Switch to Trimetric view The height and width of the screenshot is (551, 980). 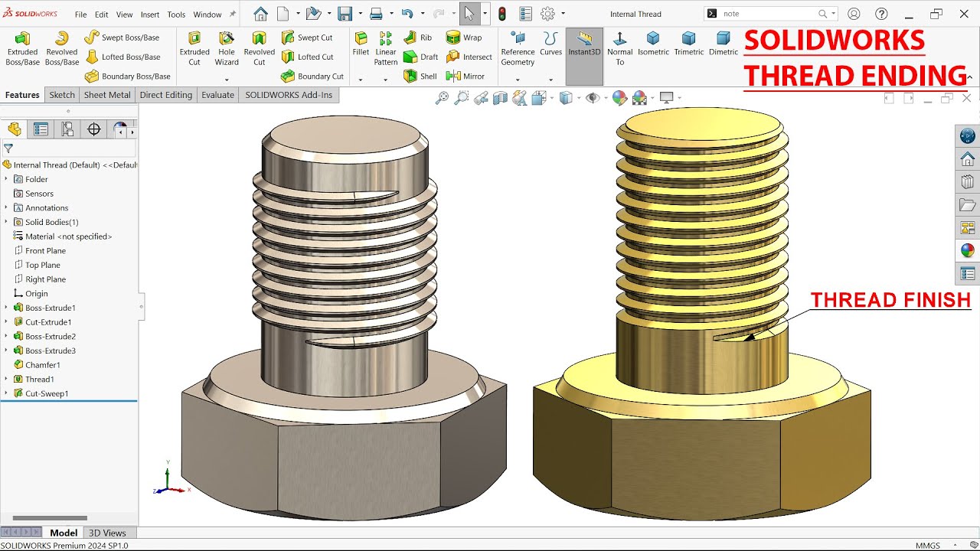point(689,44)
